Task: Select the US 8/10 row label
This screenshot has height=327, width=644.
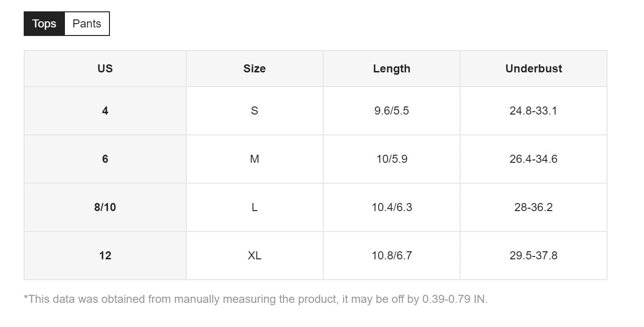Action: [x=105, y=207]
